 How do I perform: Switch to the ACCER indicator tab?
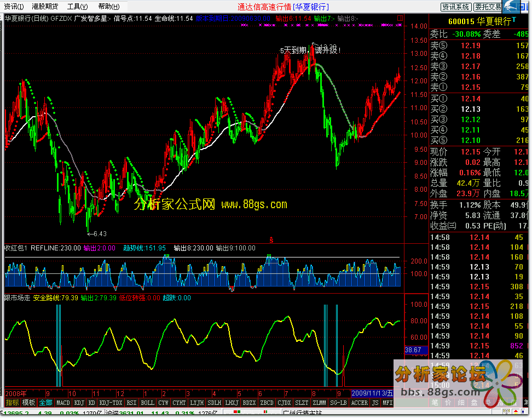(360, 404)
